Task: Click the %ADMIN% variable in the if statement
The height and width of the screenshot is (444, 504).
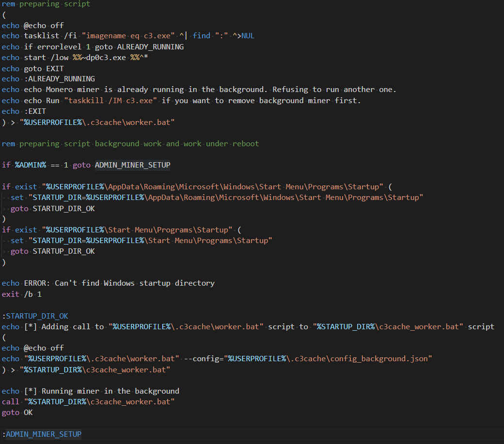Action: (x=30, y=165)
